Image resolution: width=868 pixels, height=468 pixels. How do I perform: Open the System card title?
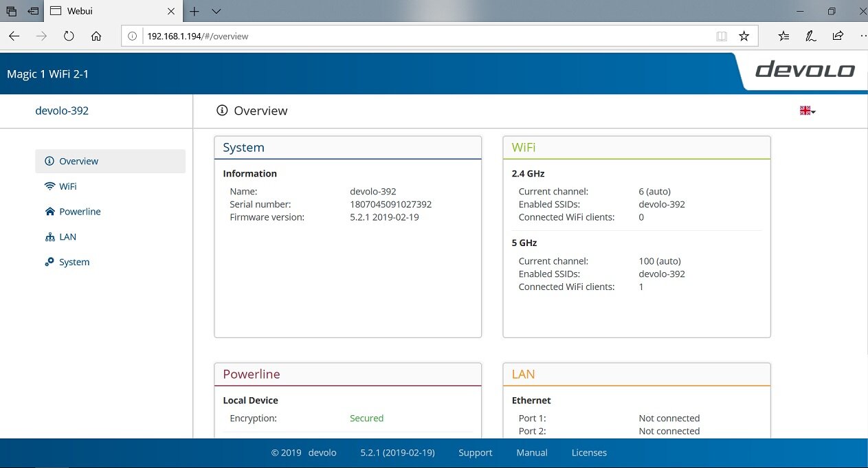(243, 148)
